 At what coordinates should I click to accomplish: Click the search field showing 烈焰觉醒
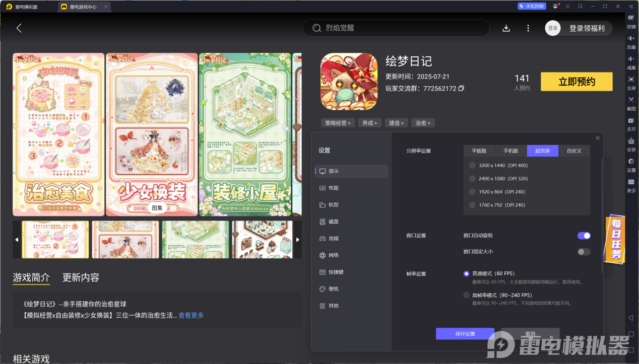[x=396, y=28]
